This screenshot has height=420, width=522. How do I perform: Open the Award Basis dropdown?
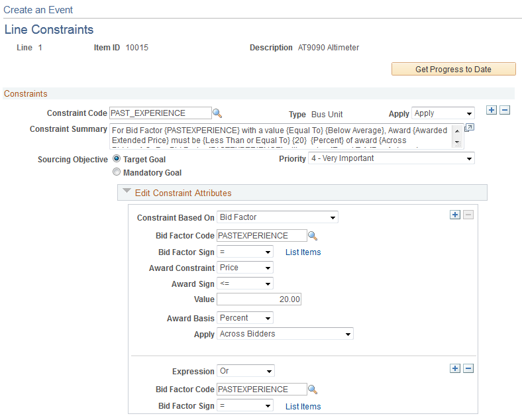pyautogui.click(x=245, y=318)
